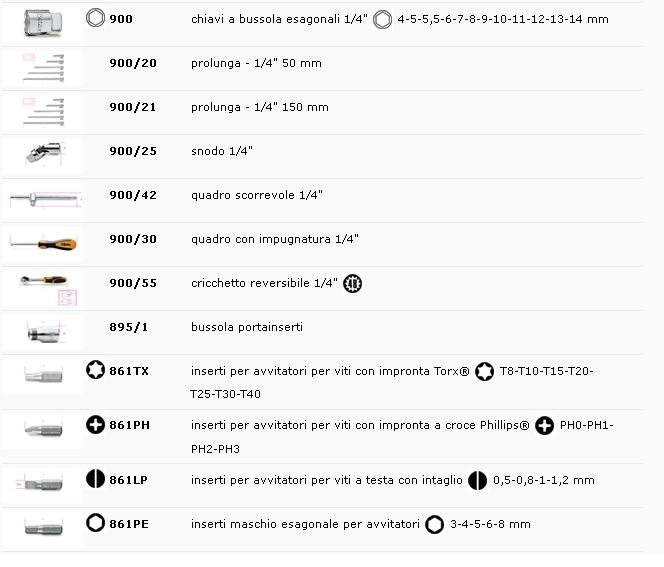
Task: Click the hexagon icon before sizes 4-5-5,5-6
Action: pos(381,19)
